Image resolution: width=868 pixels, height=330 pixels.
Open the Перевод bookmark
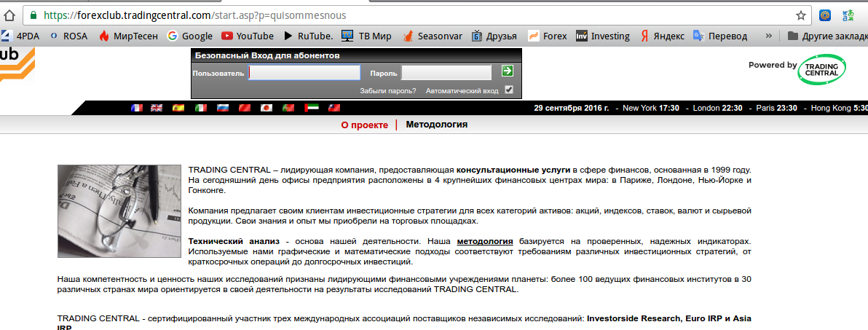point(720,36)
